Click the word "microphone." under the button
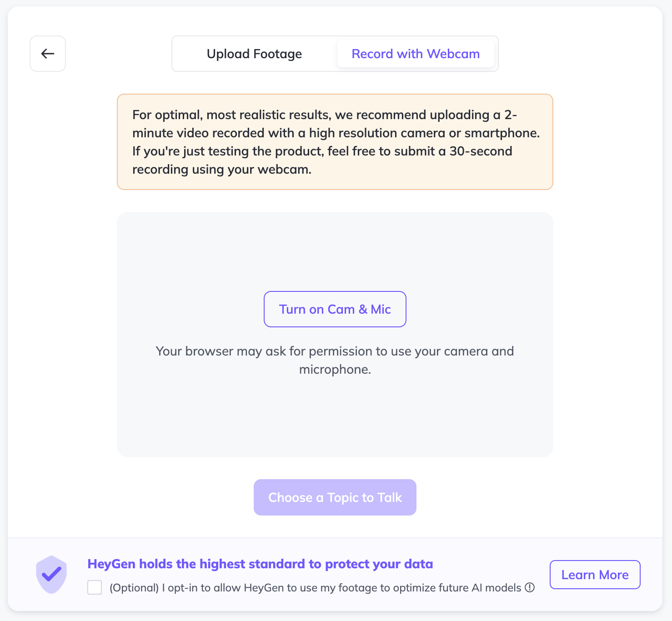Viewport: 672px width, 621px height. 335,369
